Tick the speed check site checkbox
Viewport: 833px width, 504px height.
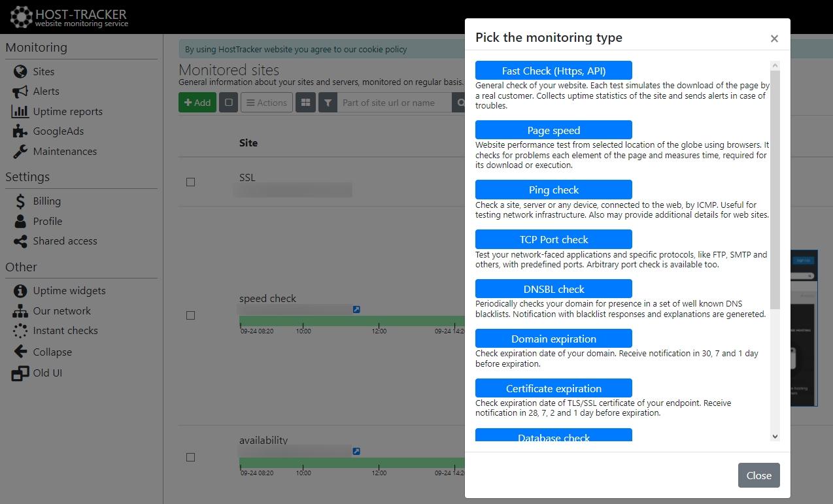tap(190, 315)
